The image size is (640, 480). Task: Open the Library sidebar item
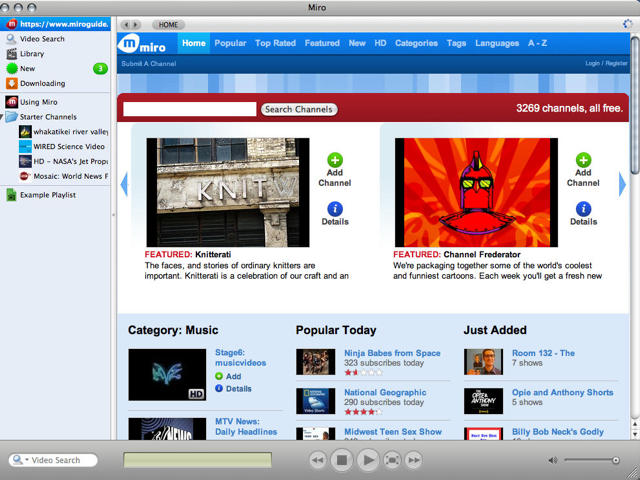[x=31, y=53]
